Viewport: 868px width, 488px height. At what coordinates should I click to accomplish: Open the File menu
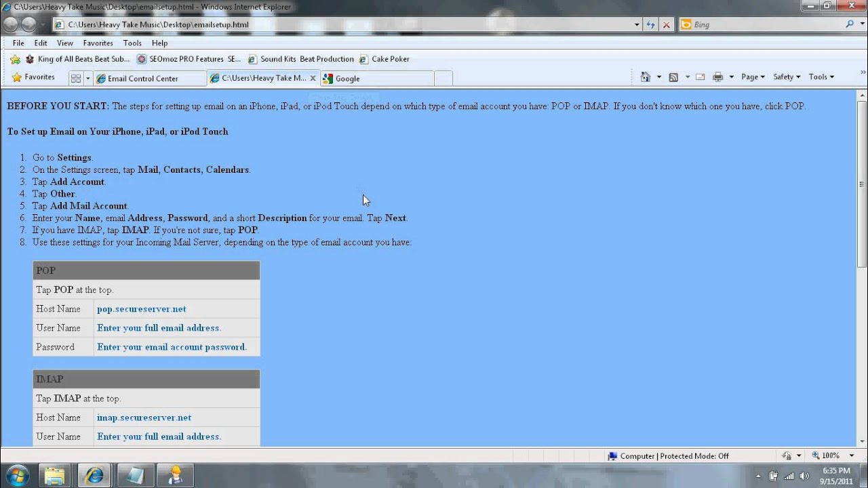point(18,43)
